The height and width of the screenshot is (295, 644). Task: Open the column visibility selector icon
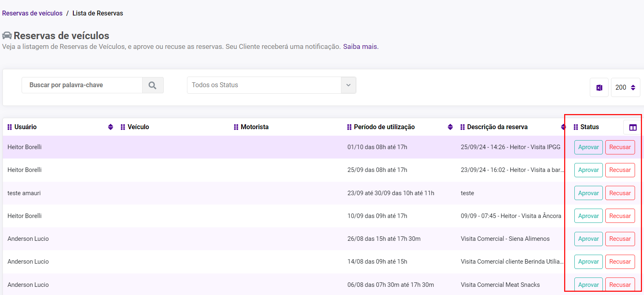click(x=633, y=128)
